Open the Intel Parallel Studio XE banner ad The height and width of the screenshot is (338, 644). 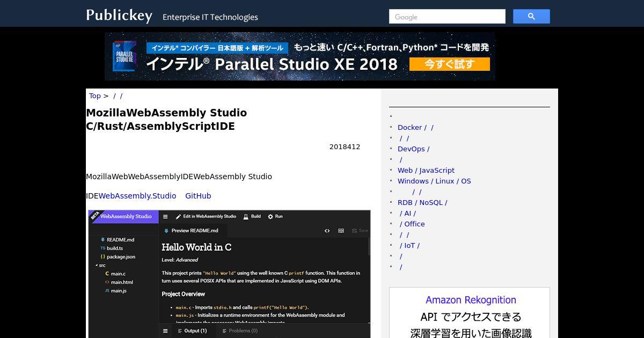point(300,56)
